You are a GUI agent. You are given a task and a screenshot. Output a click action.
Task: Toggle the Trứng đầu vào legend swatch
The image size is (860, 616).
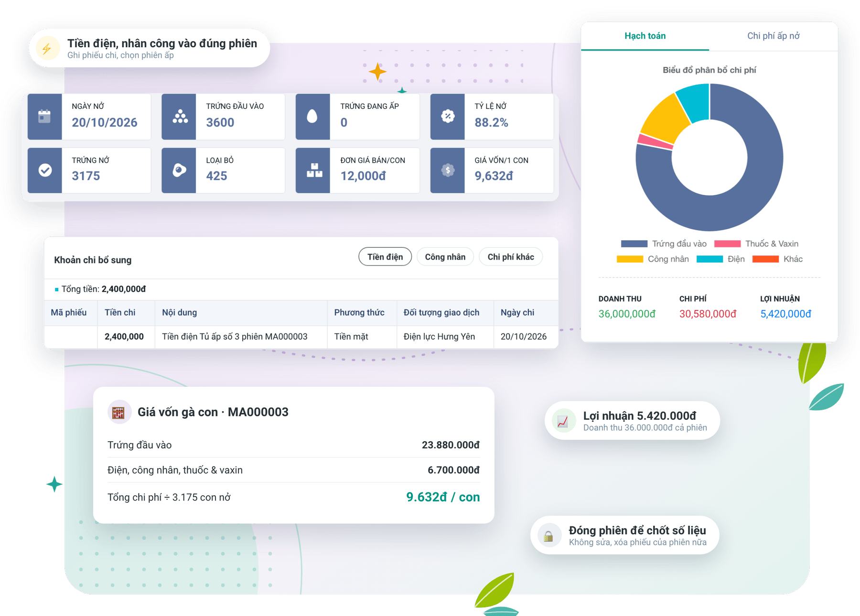tap(634, 244)
